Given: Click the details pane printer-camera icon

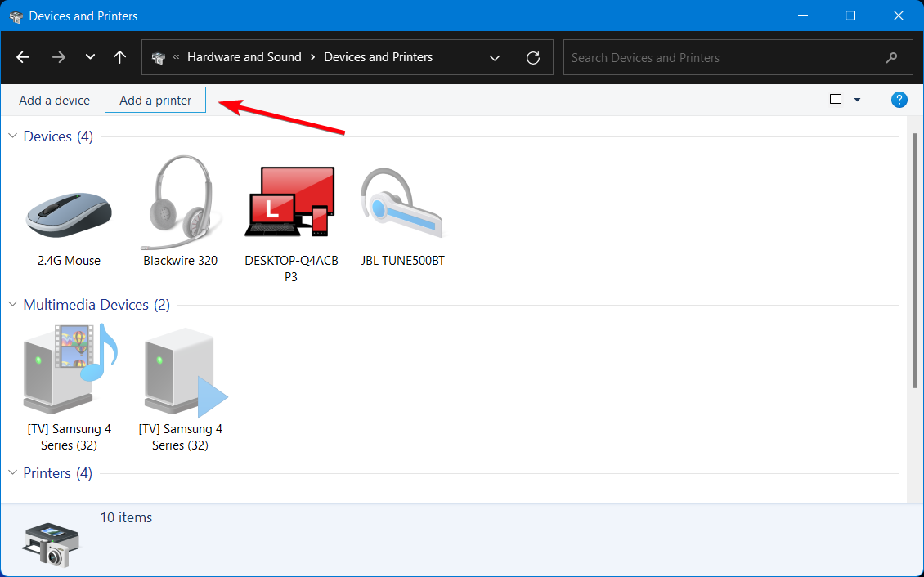Looking at the screenshot, I should [x=51, y=544].
